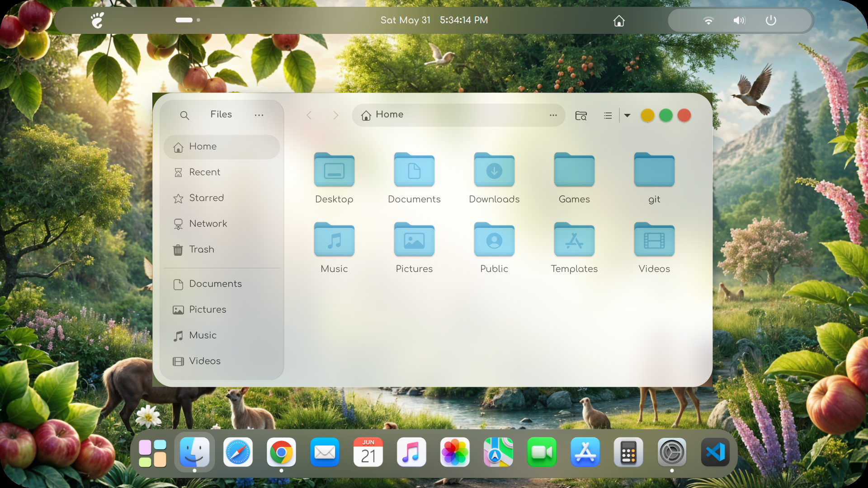Open Calendar from the dock
The width and height of the screenshot is (868, 488).
(x=368, y=452)
